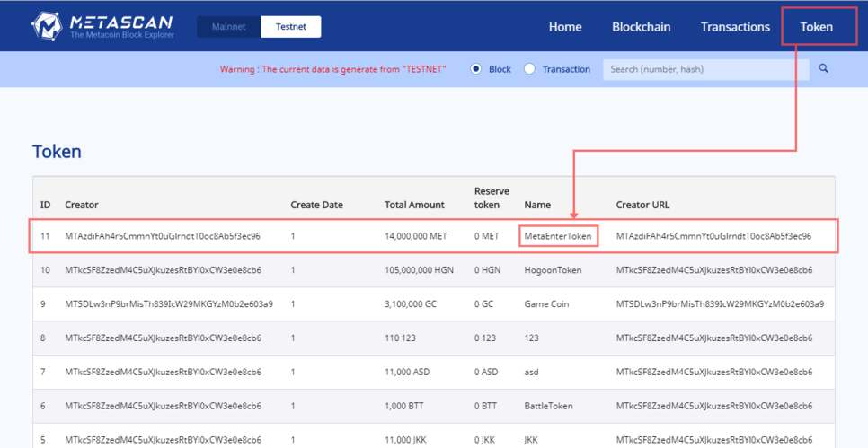The width and height of the screenshot is (868, 448).
Task: Click the 0 ASD reserve token cell
Action: point(486,372)
